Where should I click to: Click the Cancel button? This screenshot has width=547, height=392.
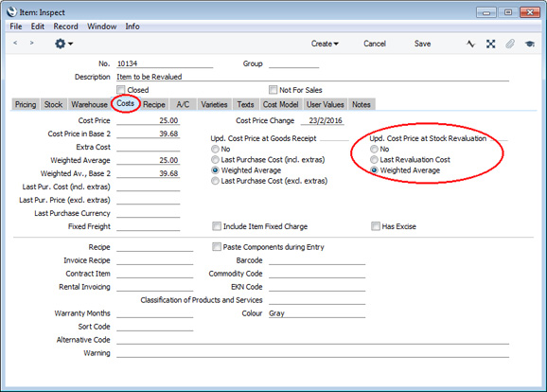375,44
